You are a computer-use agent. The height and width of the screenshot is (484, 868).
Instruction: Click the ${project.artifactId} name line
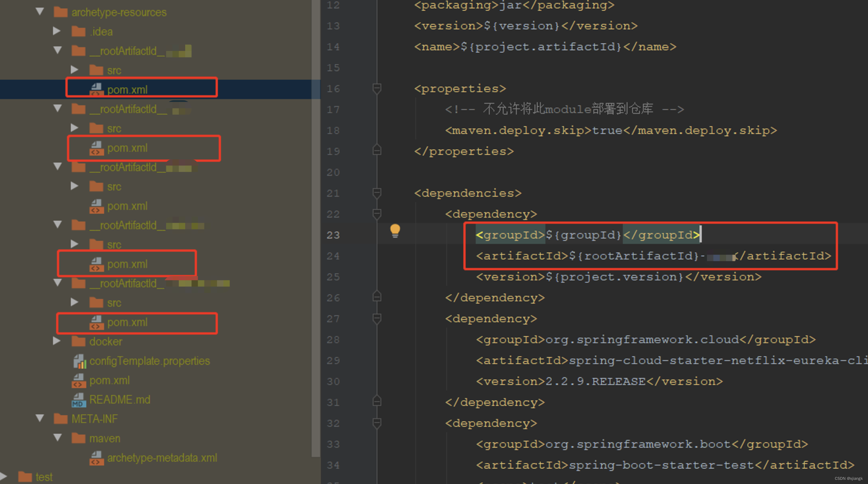click(545, 47)
